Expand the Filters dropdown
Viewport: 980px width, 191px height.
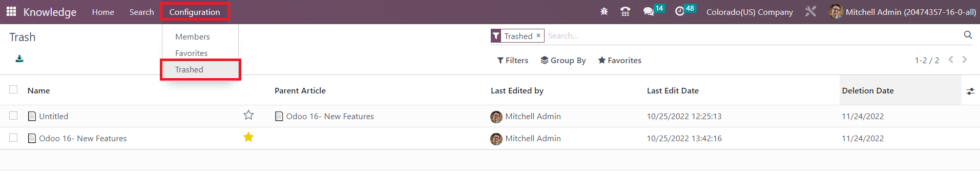(x=512, y=60)
